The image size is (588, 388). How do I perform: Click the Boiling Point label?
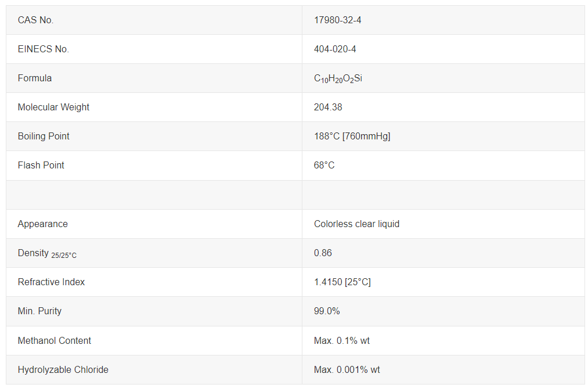[x=44, y=136]
